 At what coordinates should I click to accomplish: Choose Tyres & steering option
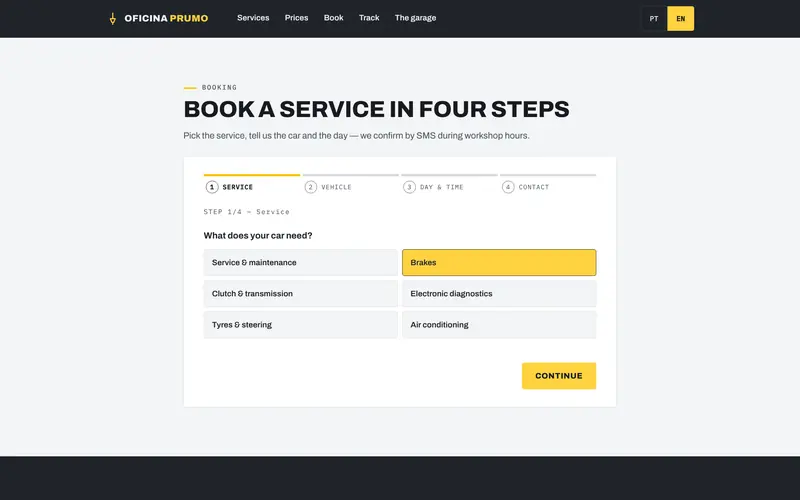coord(301,325)
